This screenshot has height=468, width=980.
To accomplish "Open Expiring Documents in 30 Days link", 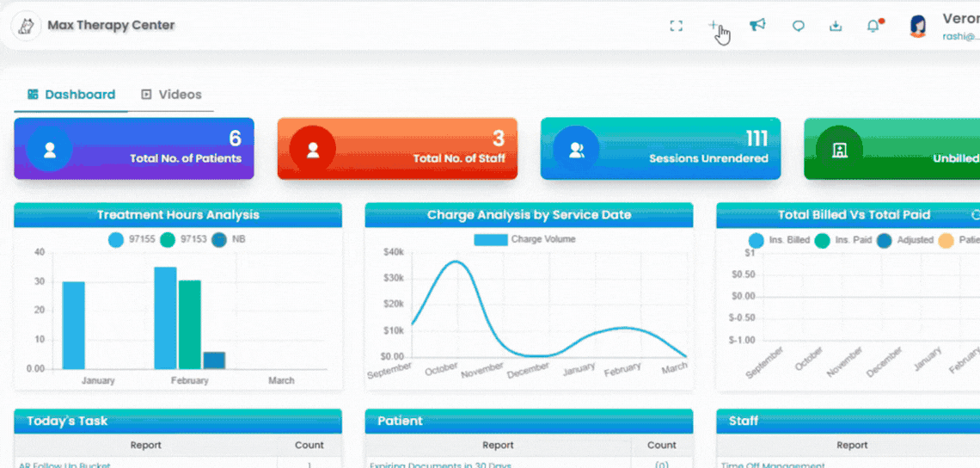I will tap(441, 465).
